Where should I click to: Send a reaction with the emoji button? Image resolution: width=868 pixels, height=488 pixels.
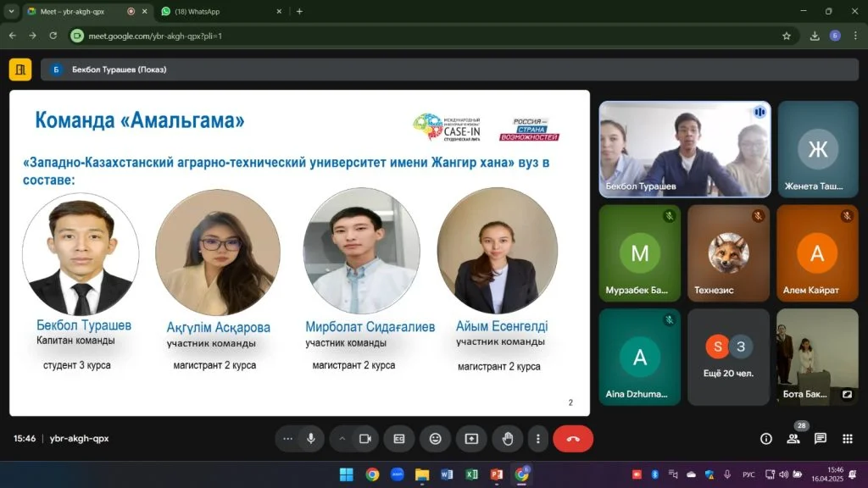436,439
